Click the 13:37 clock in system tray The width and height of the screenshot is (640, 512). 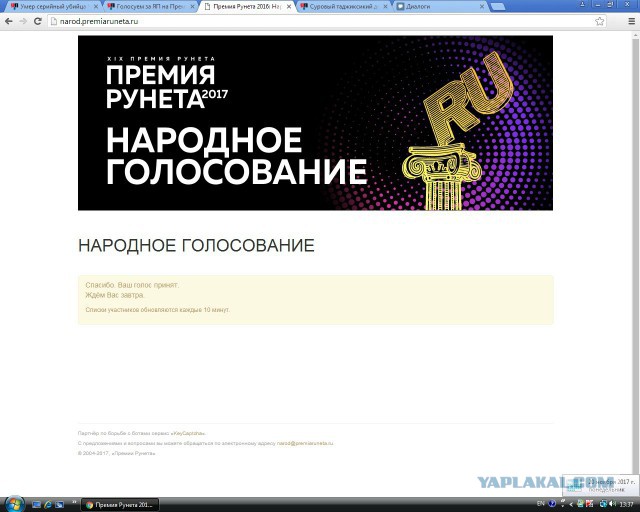[x=627, y=505]
